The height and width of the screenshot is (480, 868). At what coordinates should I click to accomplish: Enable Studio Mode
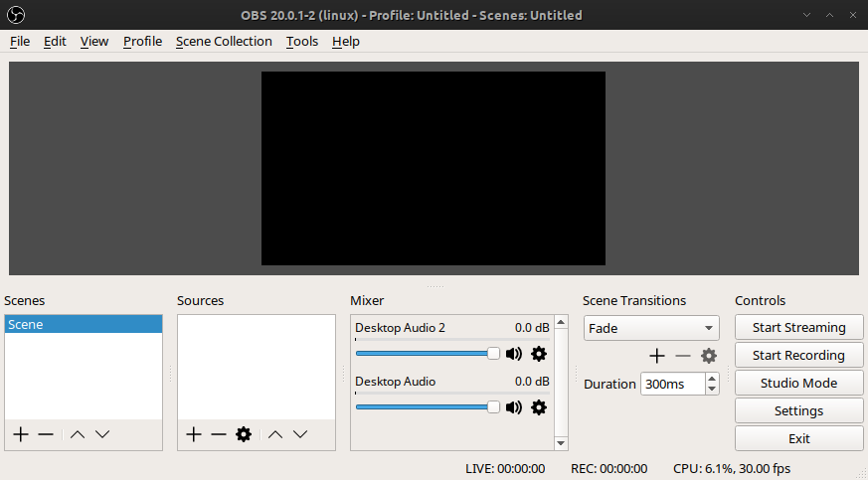pos(798,383)
